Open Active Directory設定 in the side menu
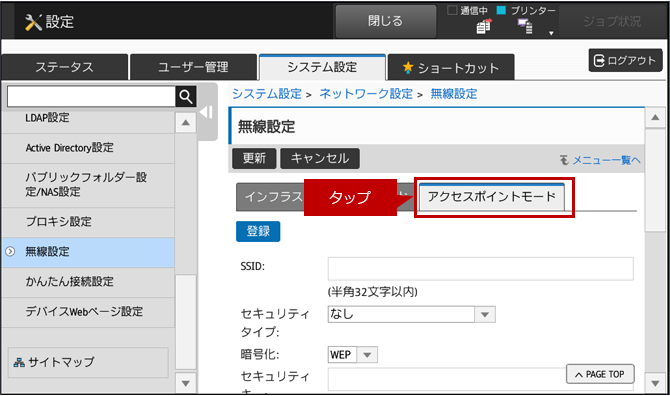This screenshot has width=670, height=396. point(88,148)
